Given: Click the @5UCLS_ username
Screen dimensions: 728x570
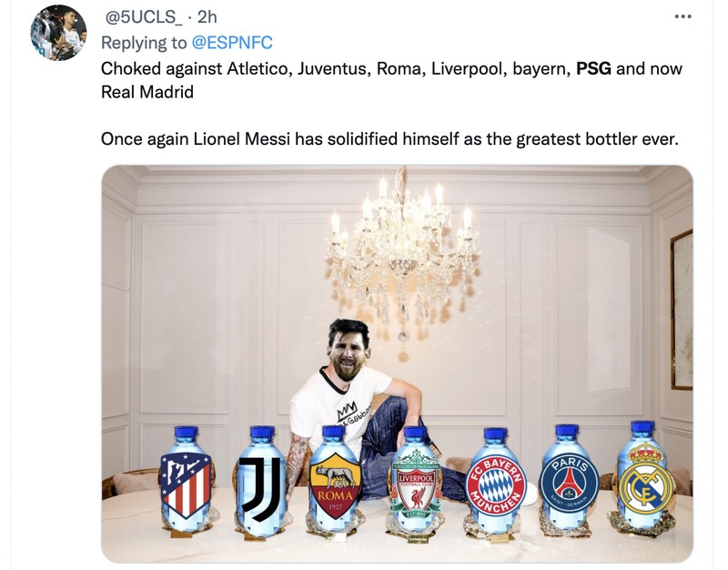Looking at the screenshot, I should pos(143,15).
